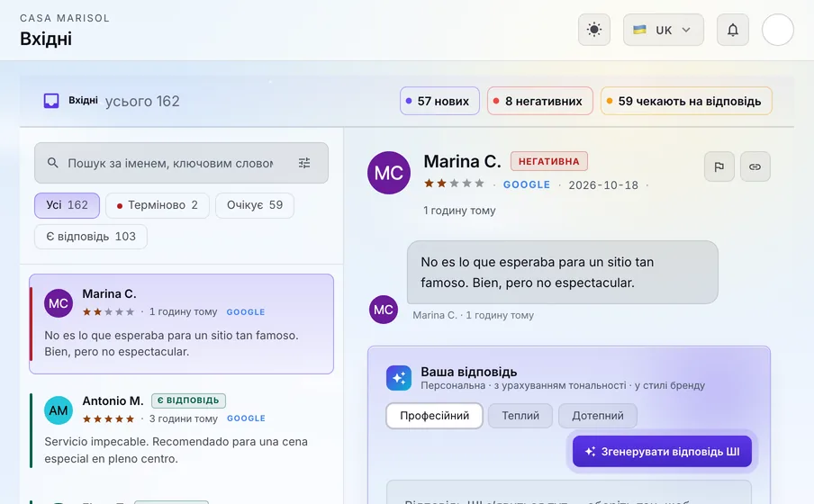Image resolution: width=814 pixels, height=504 pixels.
Task: Click GOOGLE source link in review header
Action: [527, 184]
